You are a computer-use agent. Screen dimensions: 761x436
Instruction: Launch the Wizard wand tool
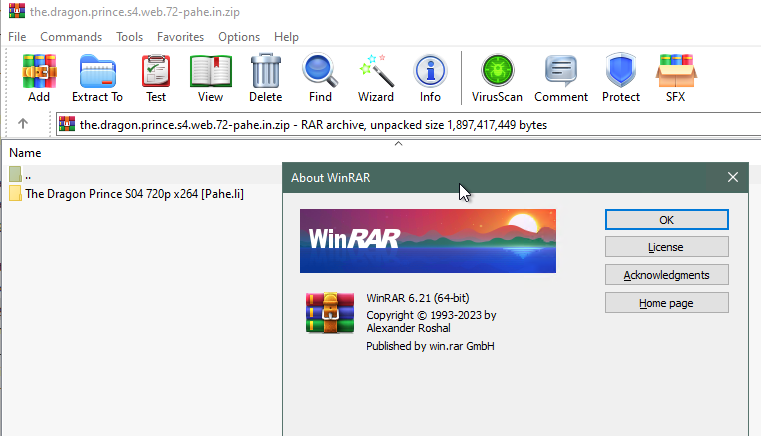click(x=376, y=78)
